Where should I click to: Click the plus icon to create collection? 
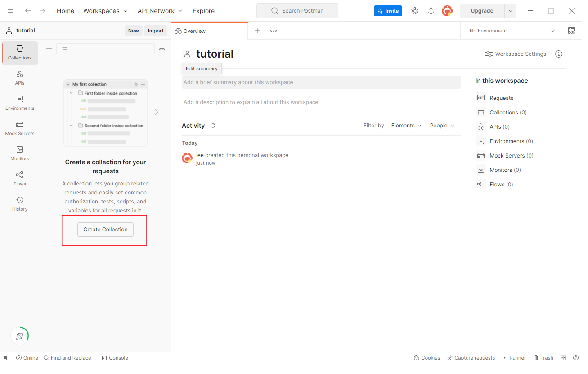(49, 49)
